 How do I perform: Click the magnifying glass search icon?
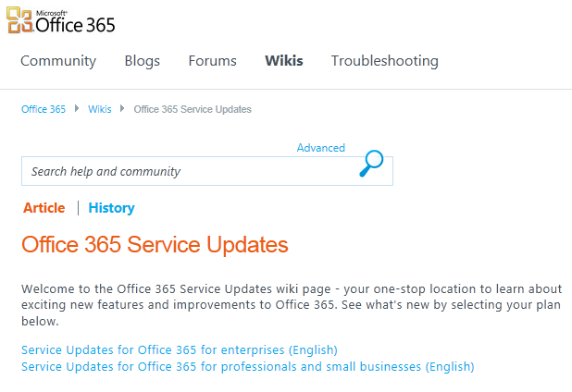pyautogui.click(x=370, y=164)
